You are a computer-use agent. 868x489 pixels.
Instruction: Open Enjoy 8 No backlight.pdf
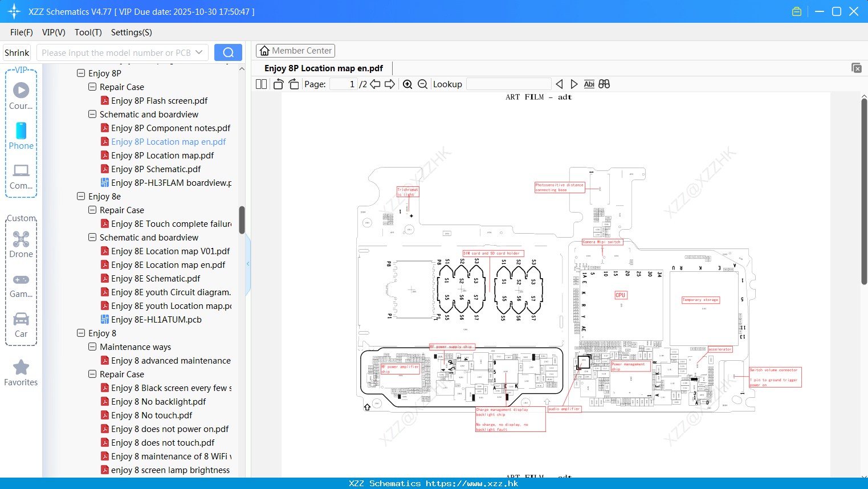coord(153,402)
